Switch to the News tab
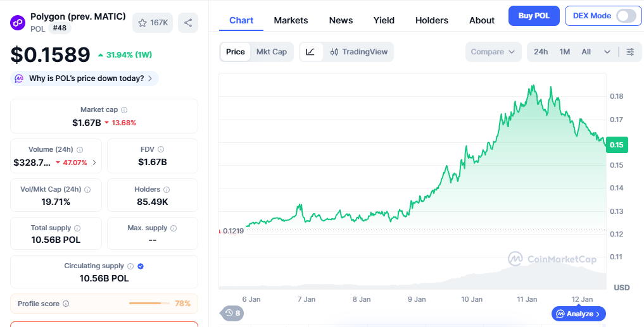 point(341,20)
